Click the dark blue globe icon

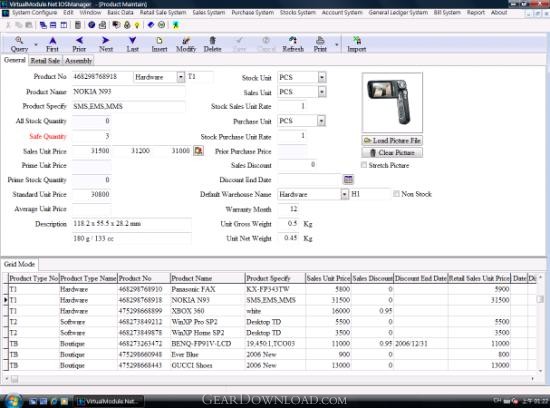coord(92,25)
